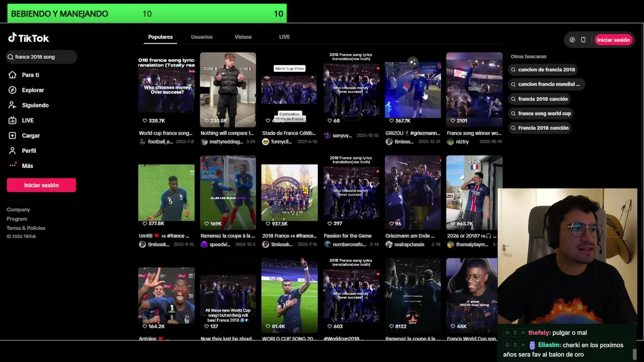Click the timless... username under the GRIZOU video
644x362 pixels.
coord(404,142)
